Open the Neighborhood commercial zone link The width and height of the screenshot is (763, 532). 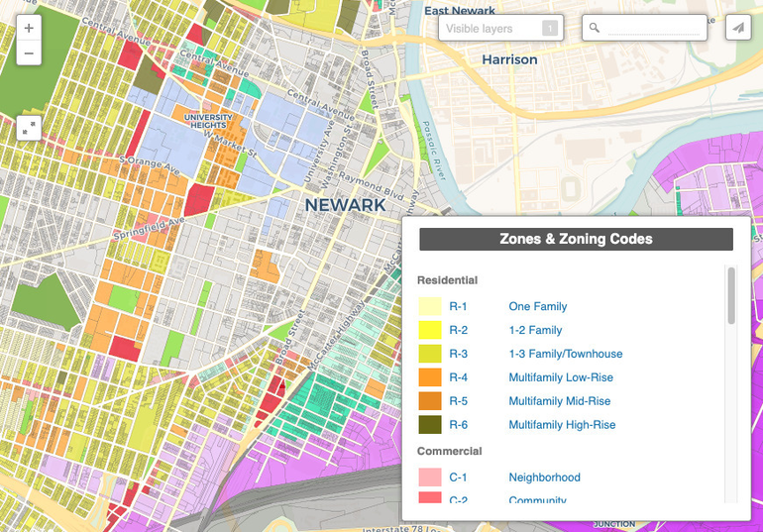pyautogui.click(x=544, y=479)
